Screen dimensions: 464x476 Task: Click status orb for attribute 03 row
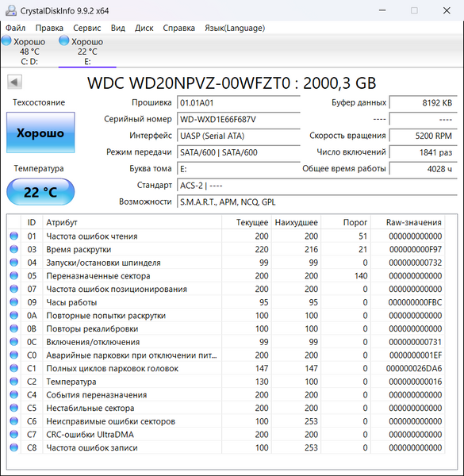pos(14,249)
